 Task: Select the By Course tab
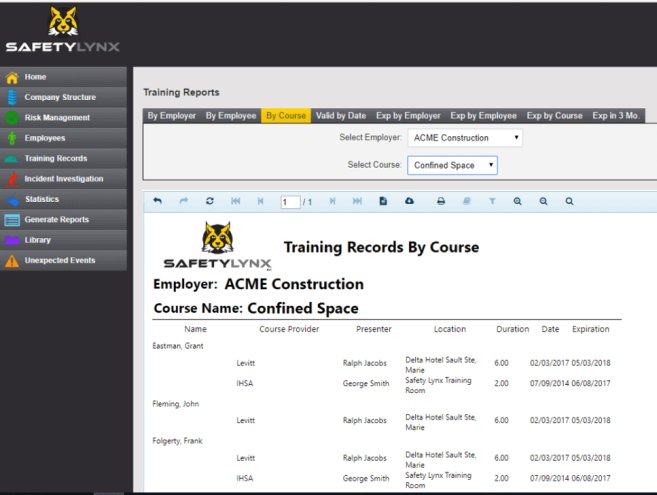[x=286, y=116]
